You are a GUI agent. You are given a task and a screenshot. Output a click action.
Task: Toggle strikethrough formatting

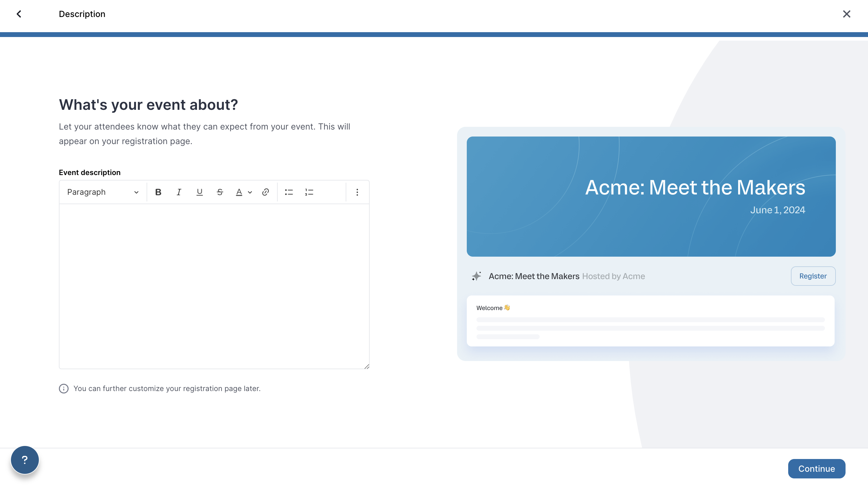click(220, 192)
